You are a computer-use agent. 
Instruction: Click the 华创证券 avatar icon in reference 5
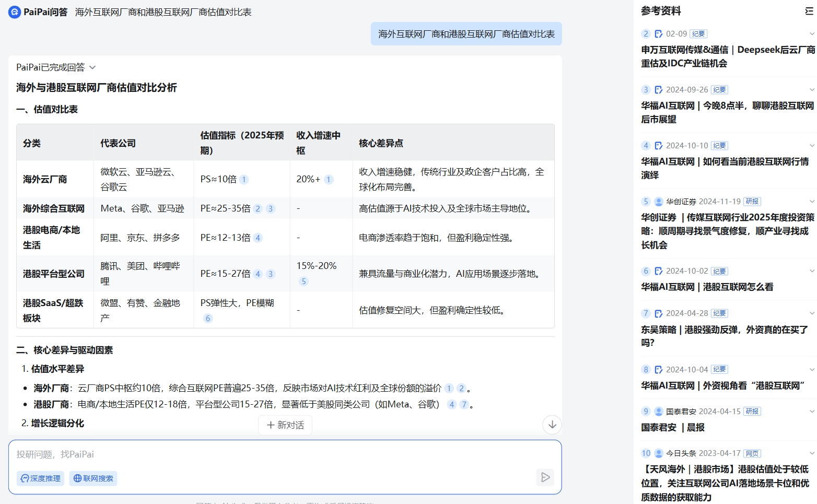click(658, 202)
